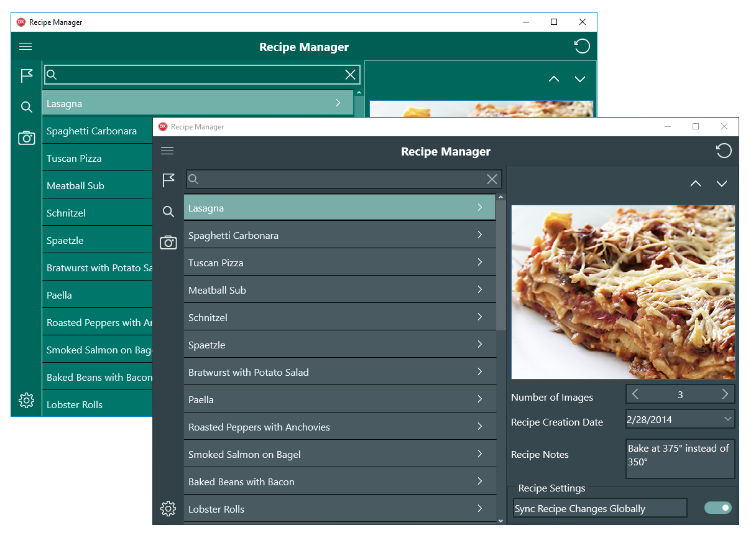Toggle Sync Recipe Changes Globally switch
The width and height of the screenshot is (756, 545).
[718, 508]
